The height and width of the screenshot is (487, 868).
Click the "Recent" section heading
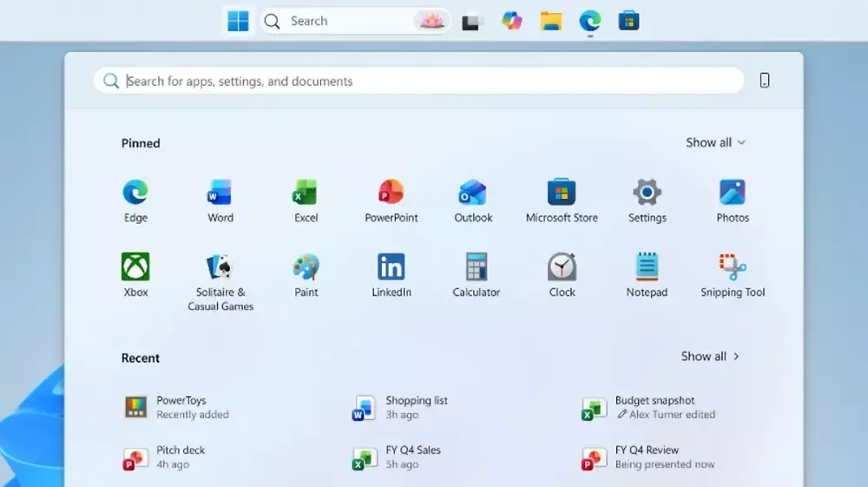[x=140, y=358]
